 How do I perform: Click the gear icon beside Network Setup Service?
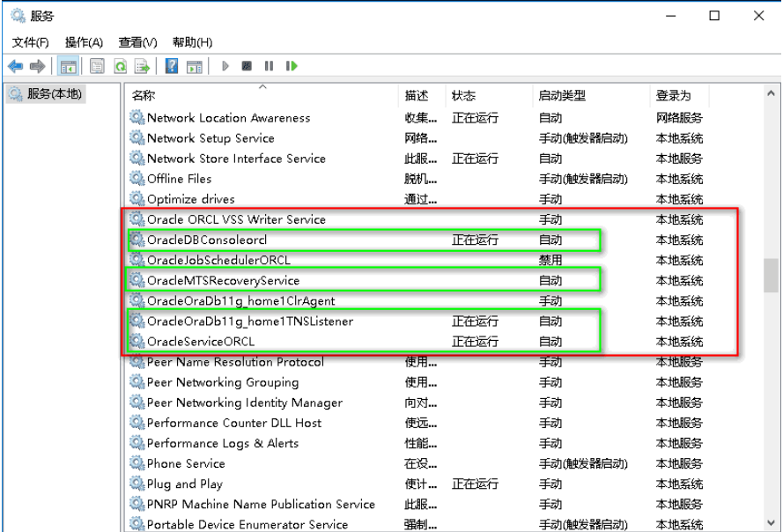point(137,138)
